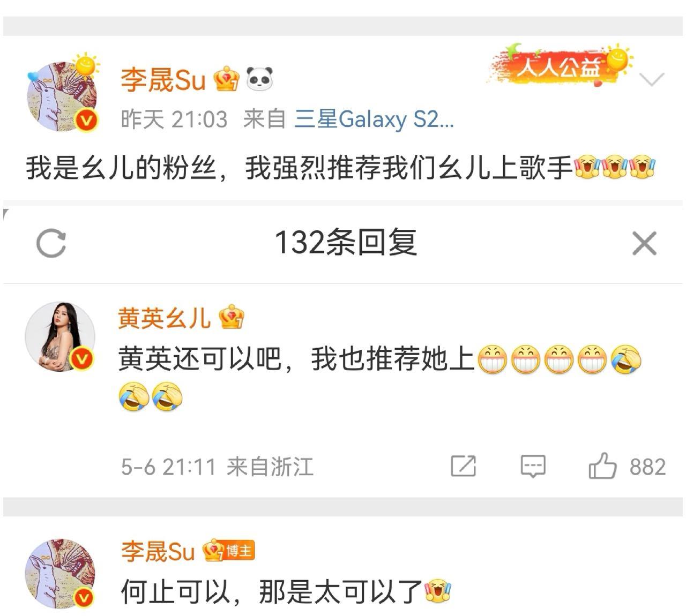Tap the 882 like count

tap(647, 467)
